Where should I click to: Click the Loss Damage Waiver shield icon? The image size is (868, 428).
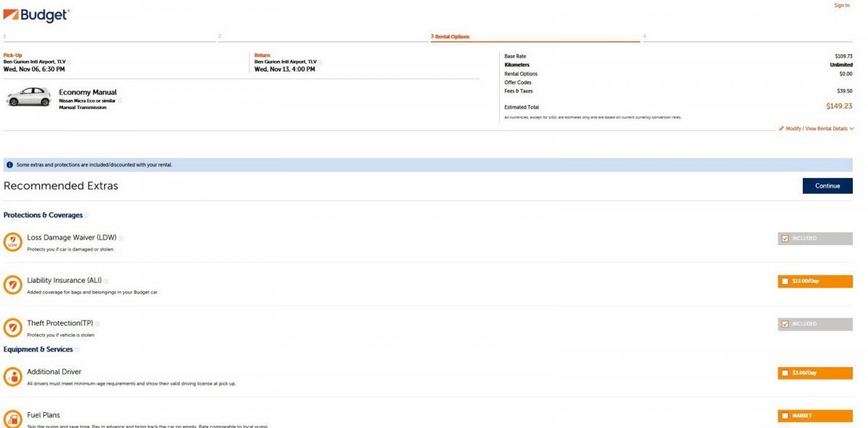pos(12,242)
